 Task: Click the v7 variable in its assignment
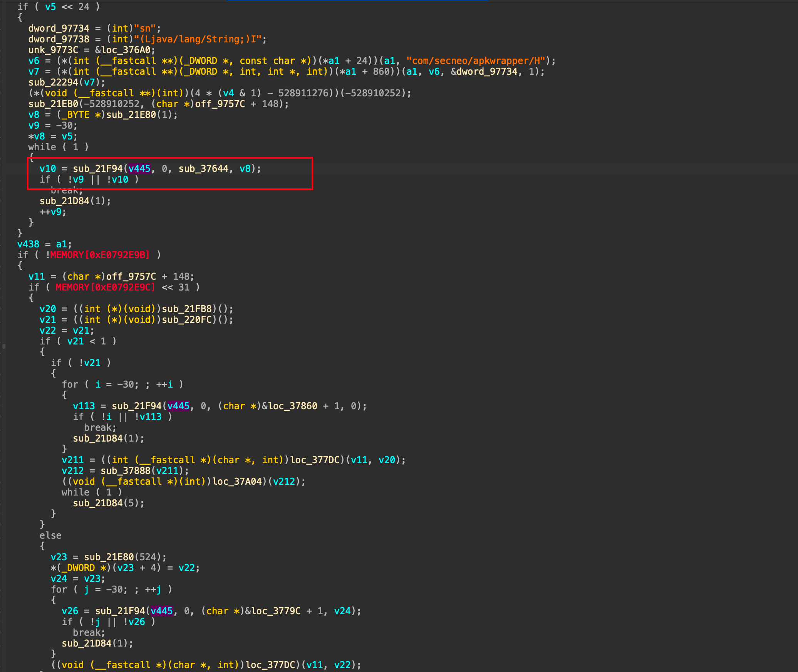tap(34, 72)
